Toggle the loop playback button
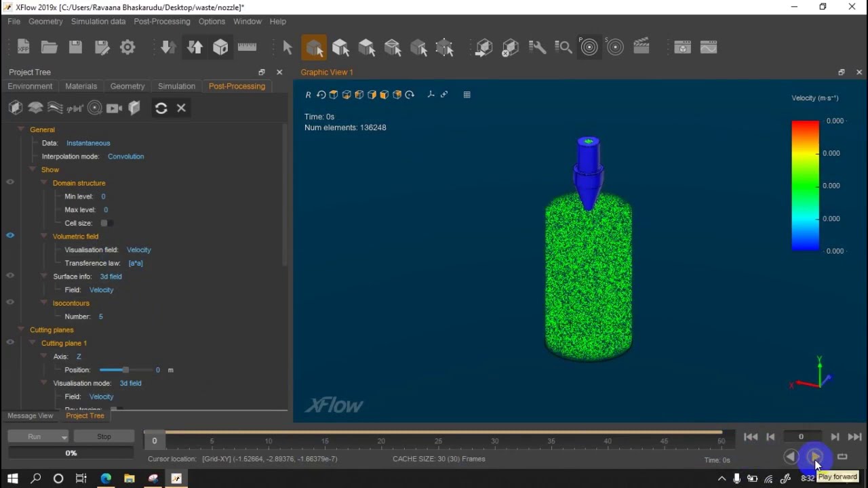Viewport: 868px width, 488px height. tap(842, 457)
